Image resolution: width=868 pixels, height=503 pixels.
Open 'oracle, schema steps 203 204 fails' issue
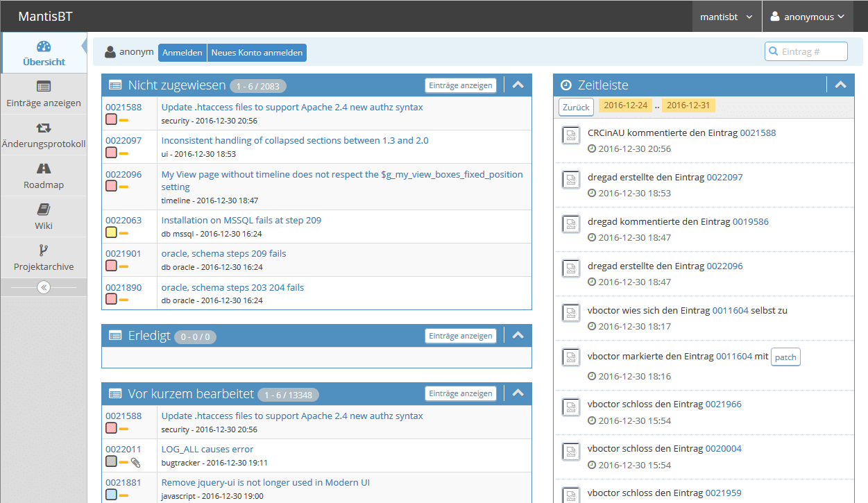pos(232,287)
